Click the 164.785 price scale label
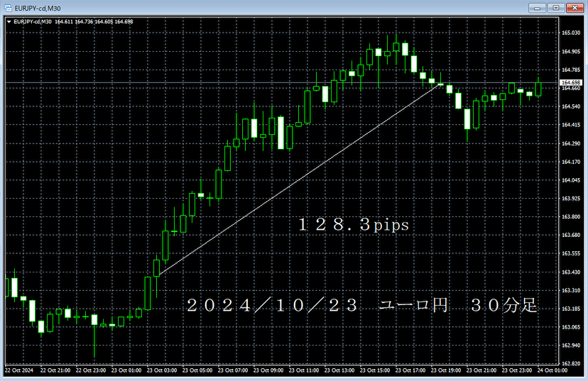Viewport: 588px width, 381px height. (x=571, y=70)
